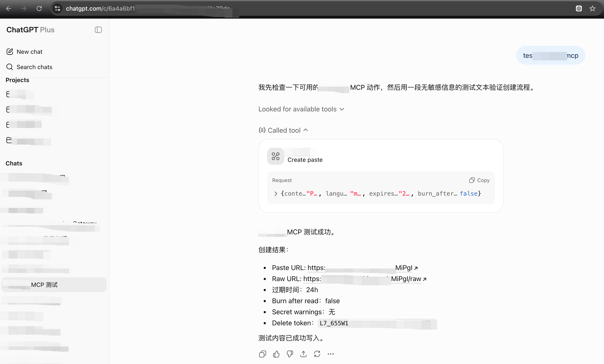Click the Create paste tool app icon
This screenshot has height=364, width=604.
point(275,156)
